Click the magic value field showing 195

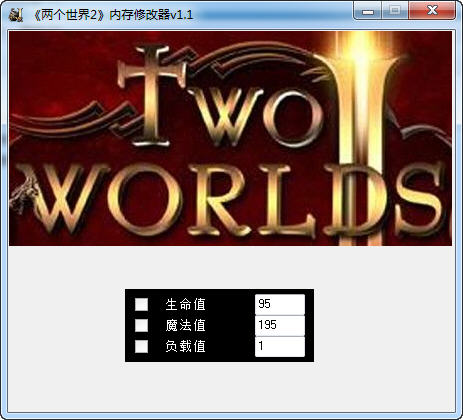[280, 325]
